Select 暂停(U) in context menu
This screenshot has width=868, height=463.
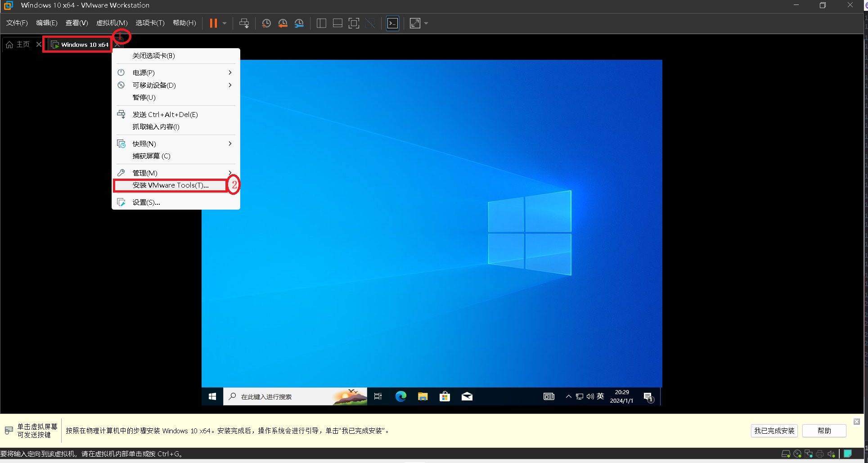tap(176, 98)
